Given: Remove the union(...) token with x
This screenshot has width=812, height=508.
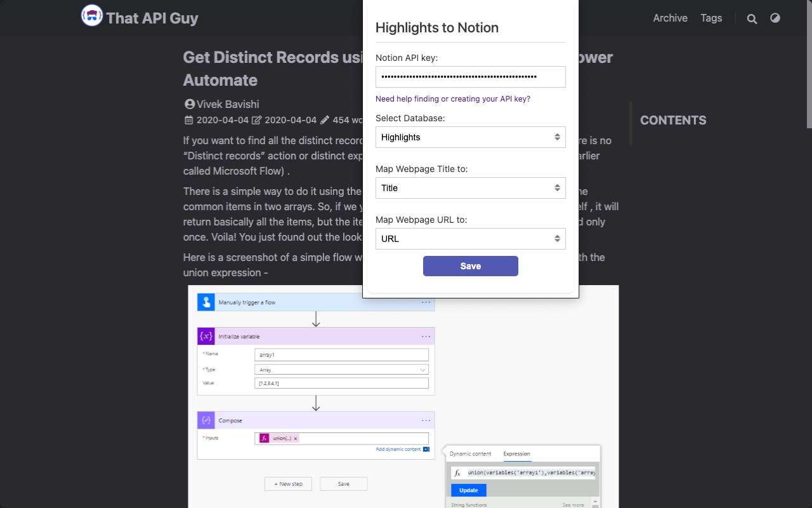Looking at the screenshot, I should tap(296, 439).
